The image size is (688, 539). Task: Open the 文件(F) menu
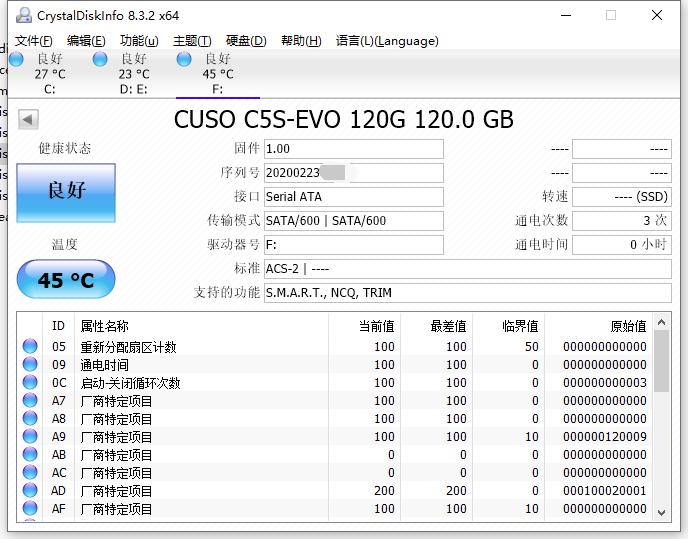(34, 41)
